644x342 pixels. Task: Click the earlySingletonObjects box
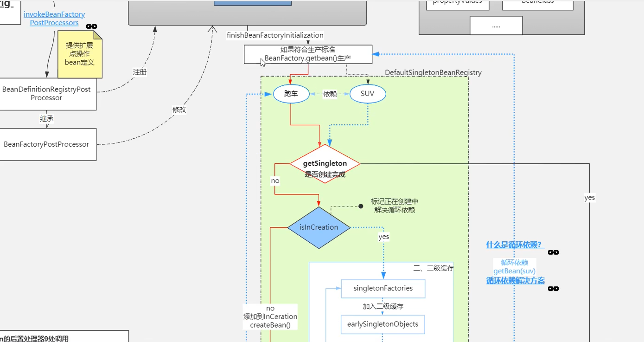click(383, 324)
